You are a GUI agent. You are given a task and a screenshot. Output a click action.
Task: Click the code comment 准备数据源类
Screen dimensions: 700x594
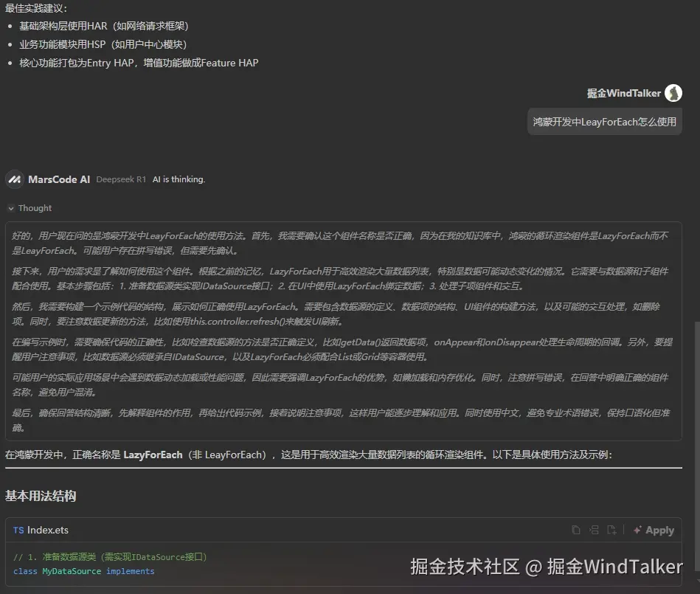(x=110, y=557)
